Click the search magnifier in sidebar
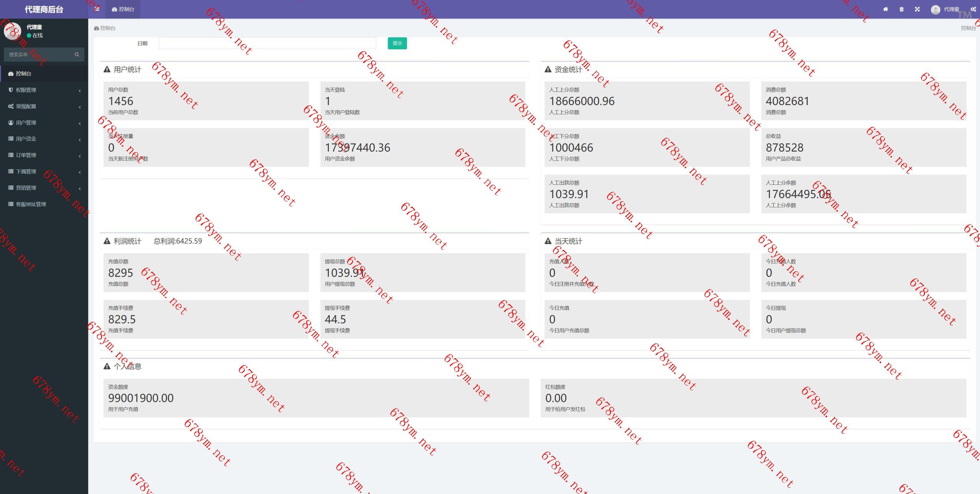 [x=77, y=55]
